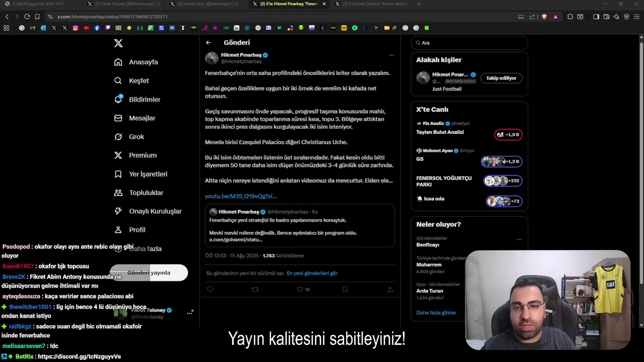Open the post's three-dot more menu
This screenshot has height=362, width=644.
[x=391, y=55]
